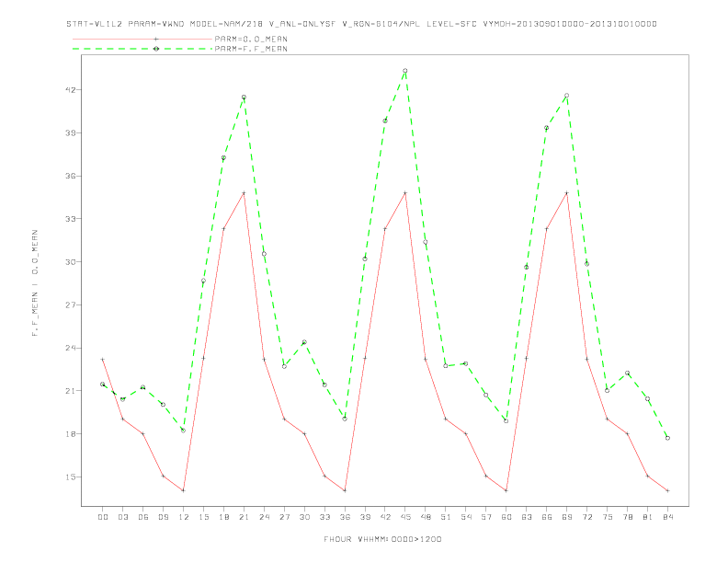Click the x-axis tick label 57
The width and height of the screenshot is (728, 563).
pyautogui.click(x=486, y=517)
